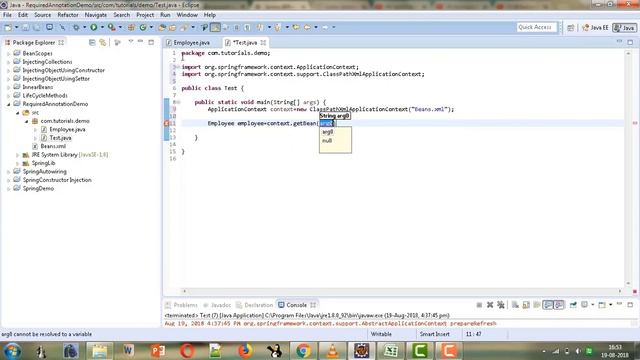Open the Windows Start menu

[12, 351]
